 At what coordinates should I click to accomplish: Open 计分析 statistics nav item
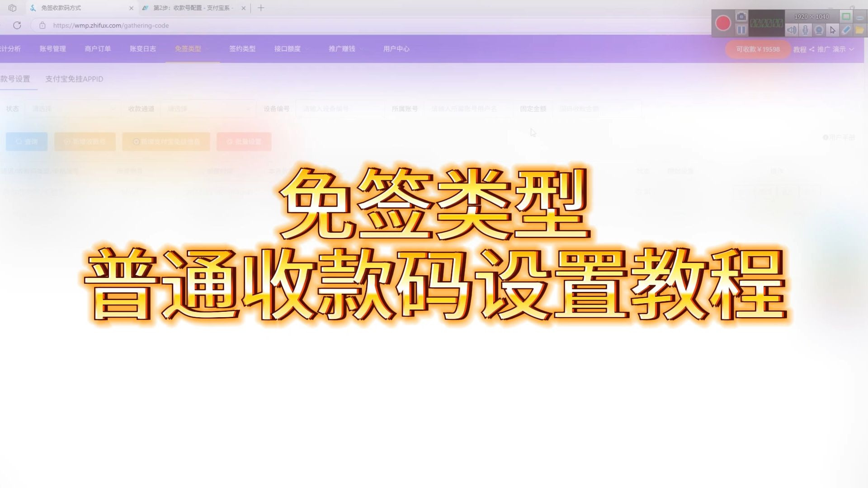[x=10, y=49]
